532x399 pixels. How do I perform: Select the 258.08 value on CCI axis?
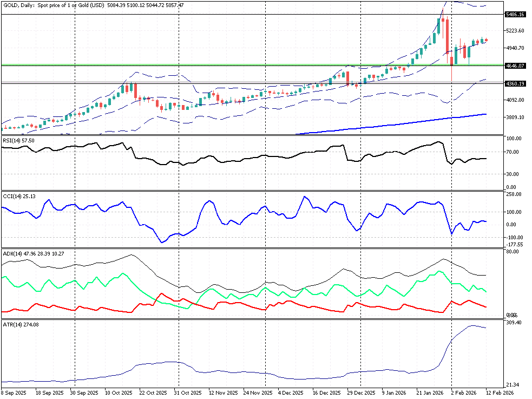pos(514,194)
